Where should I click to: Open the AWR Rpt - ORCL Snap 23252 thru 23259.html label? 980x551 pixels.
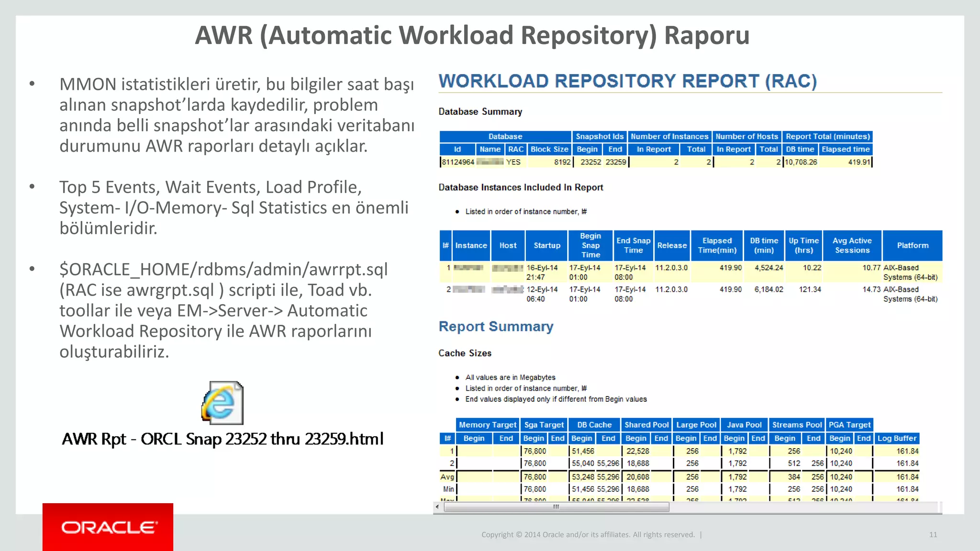(x=223, y=439)
